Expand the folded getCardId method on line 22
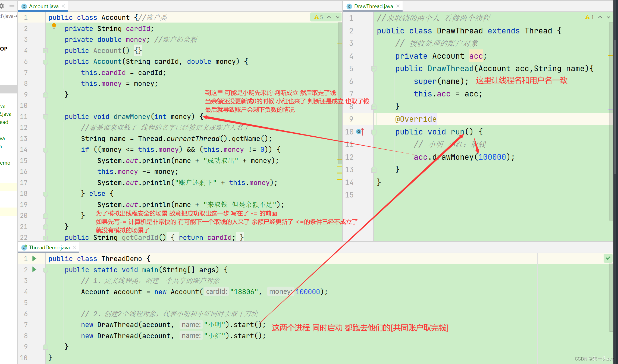The height and width of the screenshot is (364, 618). 45,238
